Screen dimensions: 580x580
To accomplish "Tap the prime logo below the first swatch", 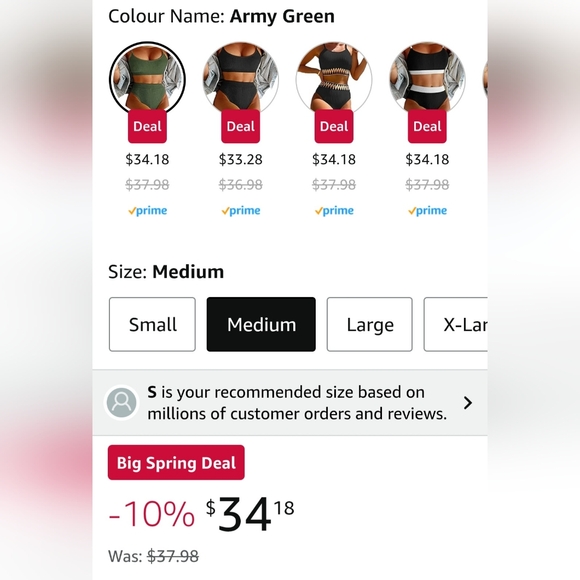I will click(x=147, y=210).
